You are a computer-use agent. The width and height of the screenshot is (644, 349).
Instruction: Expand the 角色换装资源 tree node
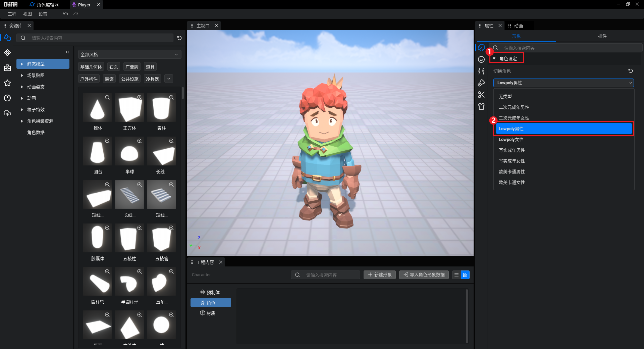click(x=22, y=121)
